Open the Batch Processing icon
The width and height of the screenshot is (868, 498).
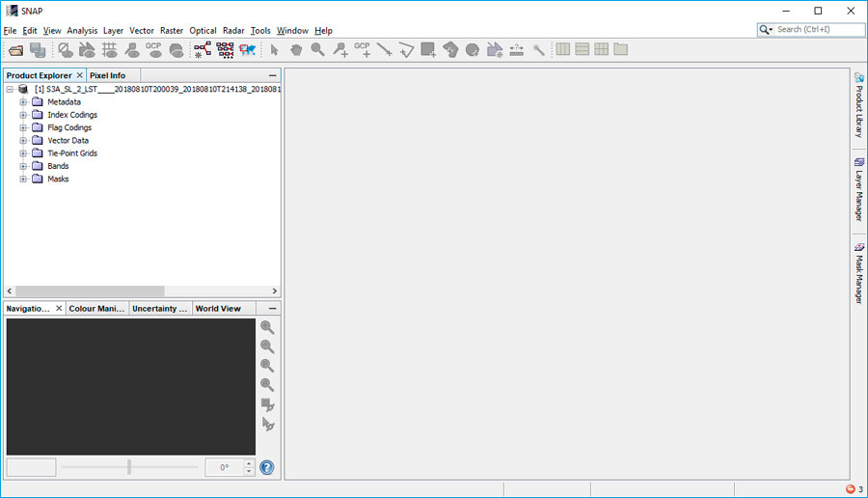point(226,50)
